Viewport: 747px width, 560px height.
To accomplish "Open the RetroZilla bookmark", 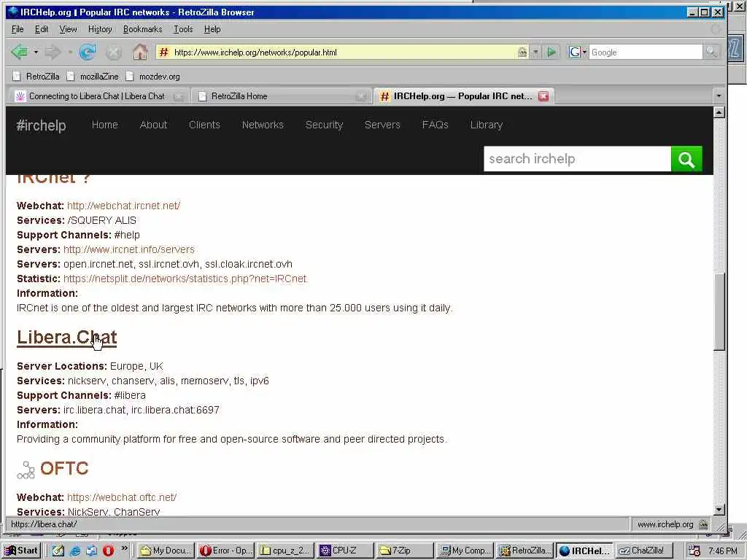I will (36, 76).
